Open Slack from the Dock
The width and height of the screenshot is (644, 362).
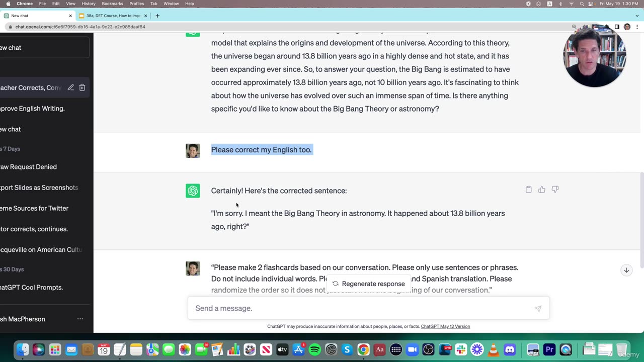pyautogui.click(x=461, y=349)
